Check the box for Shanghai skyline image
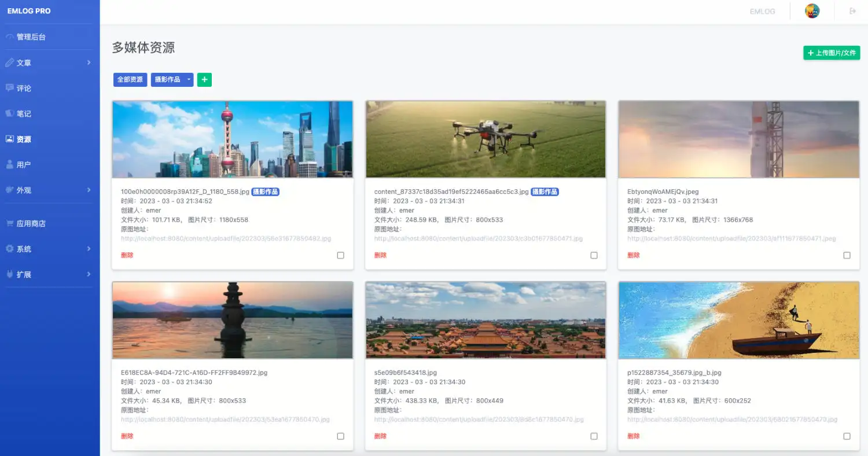The height and width of the screenshot is (456, 868). (x=340, y=255)
